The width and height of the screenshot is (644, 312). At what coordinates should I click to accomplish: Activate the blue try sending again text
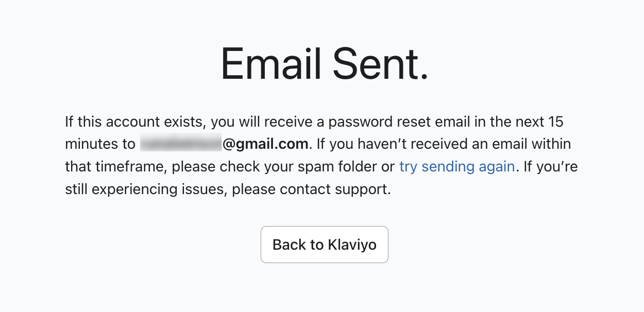point(456,166)
